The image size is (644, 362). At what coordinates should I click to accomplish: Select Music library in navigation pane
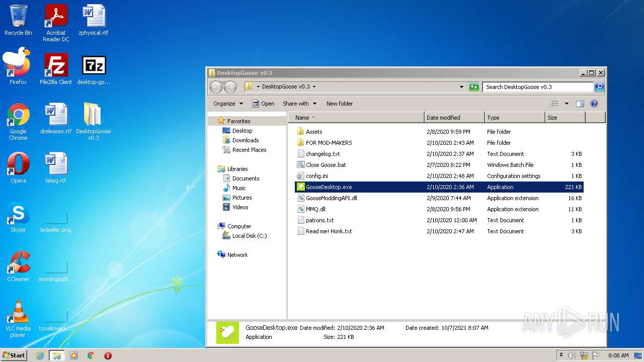point(239,188)
